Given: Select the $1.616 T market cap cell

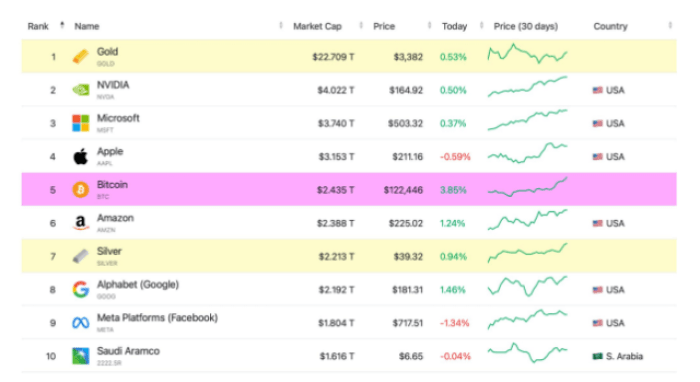Looking at the screenshot, I should point(337,356).
